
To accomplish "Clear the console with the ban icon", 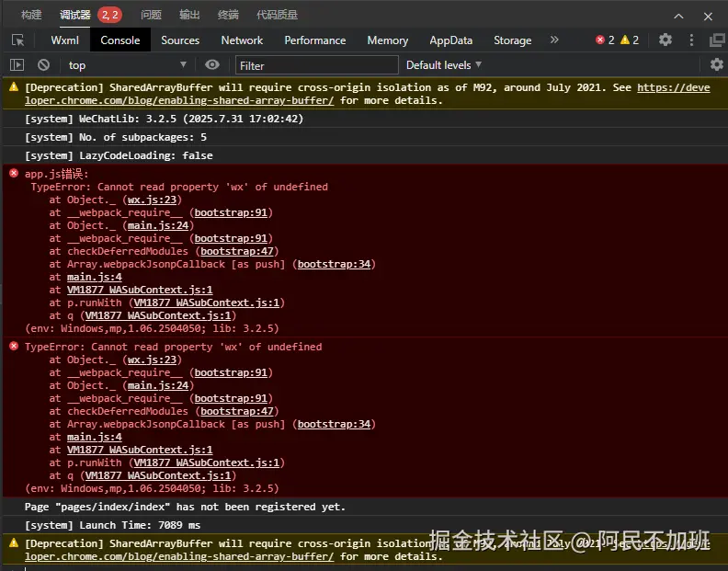I will point(43,65).
